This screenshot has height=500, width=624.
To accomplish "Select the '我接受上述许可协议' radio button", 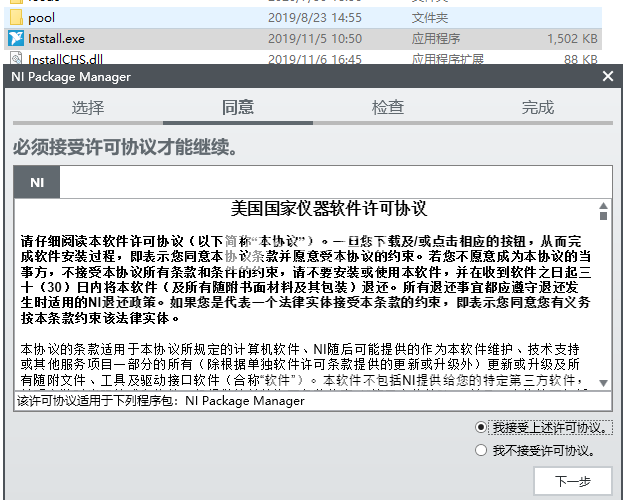I will coord(481,428).
